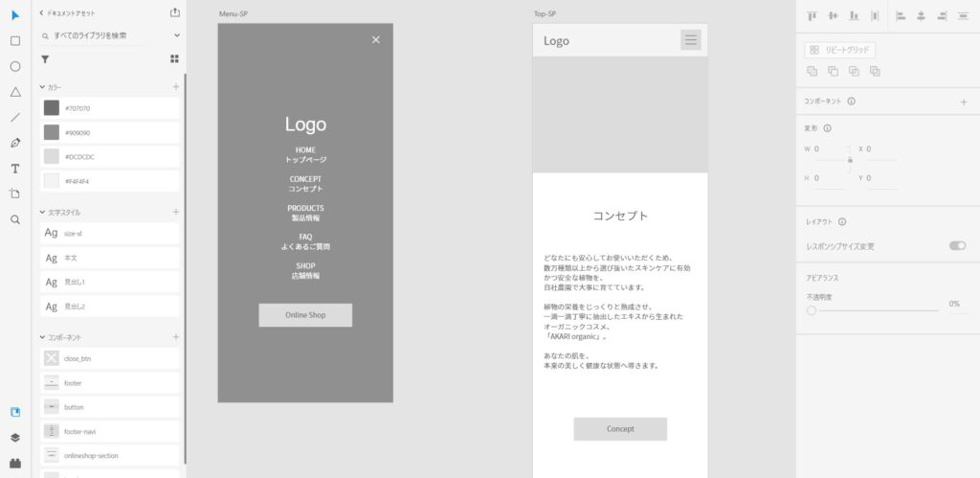Open the Plugins panel icon
Image resolution: width=980 pixels, height=478 pixels.
tap(15, 463)
